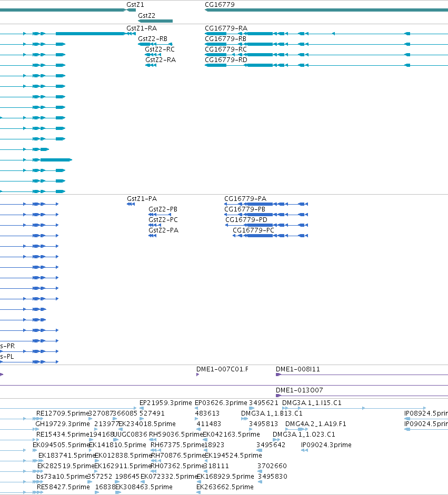Screen dimensions: 448x495
Task: Pick the DME1-013007 feature label
Action: tap(299, 390)
